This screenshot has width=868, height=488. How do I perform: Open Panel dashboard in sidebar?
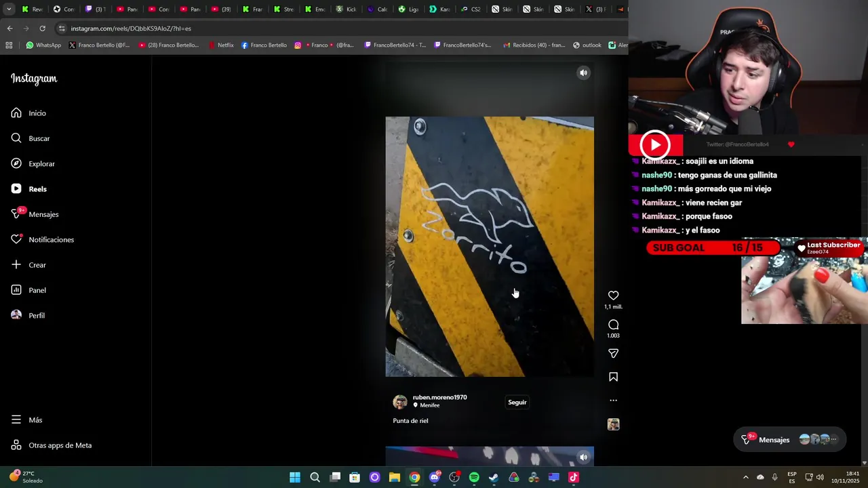[x=28, y=290]
